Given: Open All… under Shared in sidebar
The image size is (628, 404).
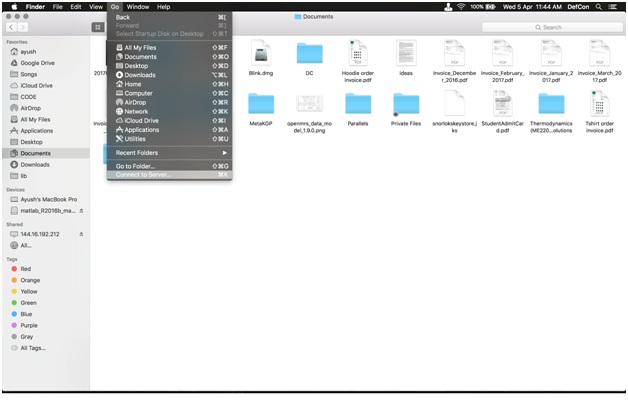Looking at the screenshot, I should pyautogui.click(x=25, y=244).
